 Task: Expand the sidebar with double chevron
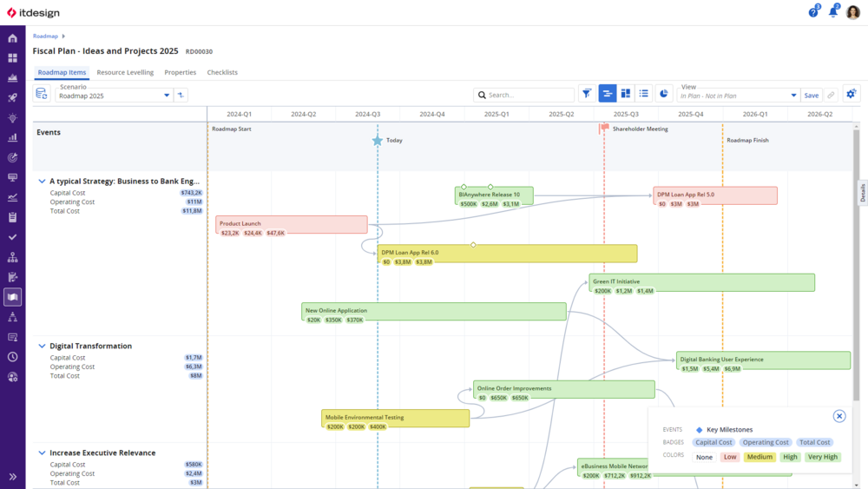click(12, 477)
